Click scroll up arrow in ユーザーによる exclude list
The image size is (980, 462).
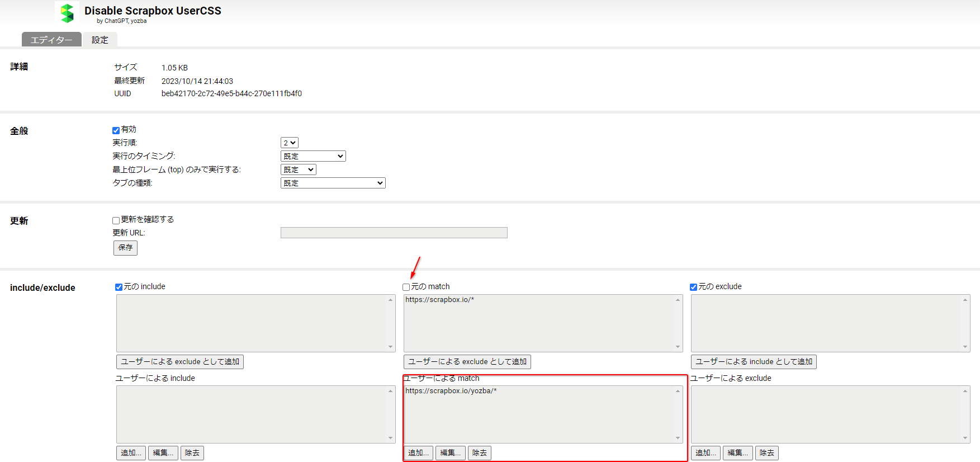(x=965, y=391)
